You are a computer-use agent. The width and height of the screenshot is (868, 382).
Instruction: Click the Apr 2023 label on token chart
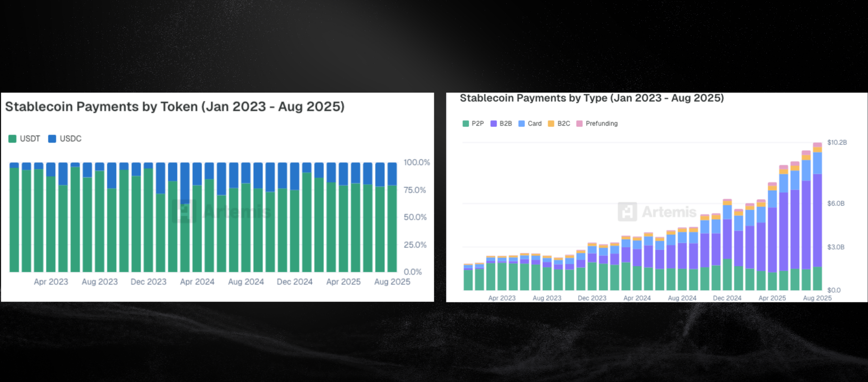(x=51, y=282)
